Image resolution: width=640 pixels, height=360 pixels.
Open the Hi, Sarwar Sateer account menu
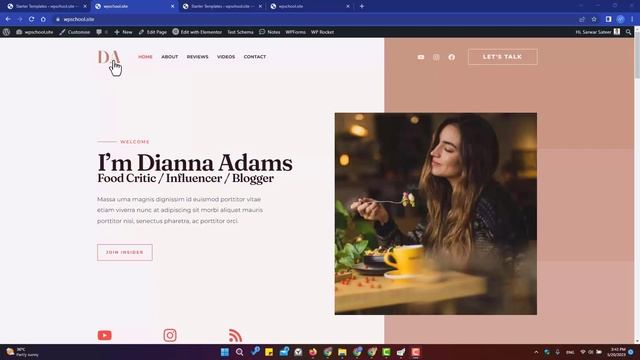pos(598,32)
